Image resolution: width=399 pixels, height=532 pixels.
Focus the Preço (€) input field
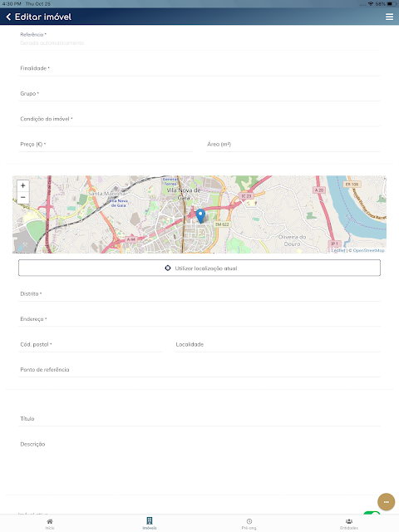[106, 145]
